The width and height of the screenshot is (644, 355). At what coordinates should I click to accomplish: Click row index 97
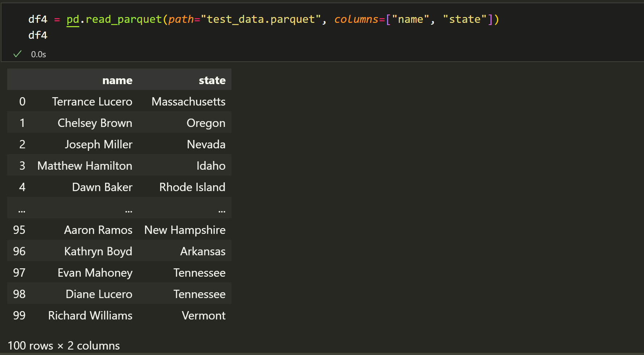(x=19, y=273)
